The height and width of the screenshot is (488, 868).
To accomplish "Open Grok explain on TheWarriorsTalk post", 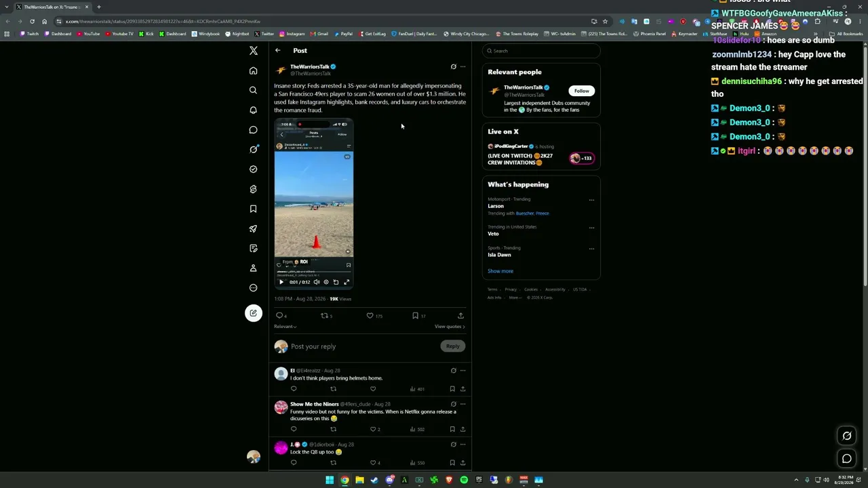I will click(x=454, y=66).
